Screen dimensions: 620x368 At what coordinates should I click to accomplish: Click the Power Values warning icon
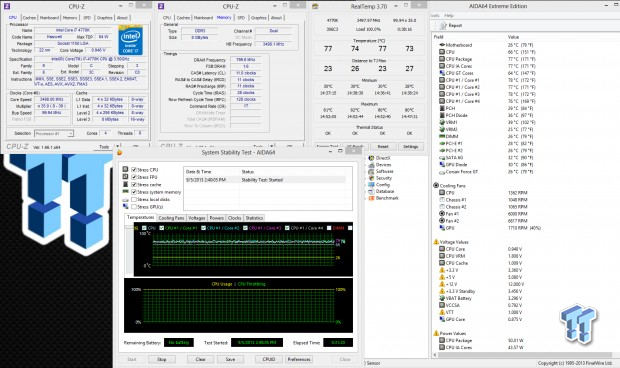click(x=436, y=333)
